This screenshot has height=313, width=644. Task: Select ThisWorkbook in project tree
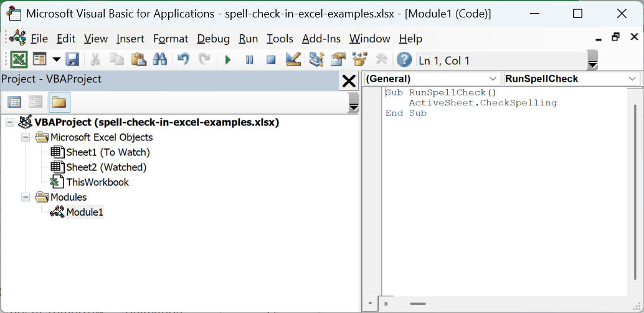tap(98, 182)
